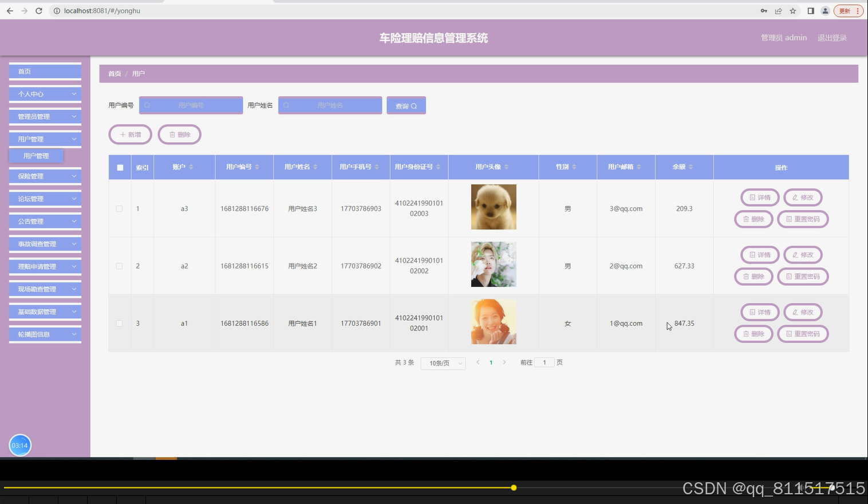The height and width of the screenshot is (504, 868).
Task: Click 修改 for user a2
Action: pyautogui.click(x=803, y=255)
